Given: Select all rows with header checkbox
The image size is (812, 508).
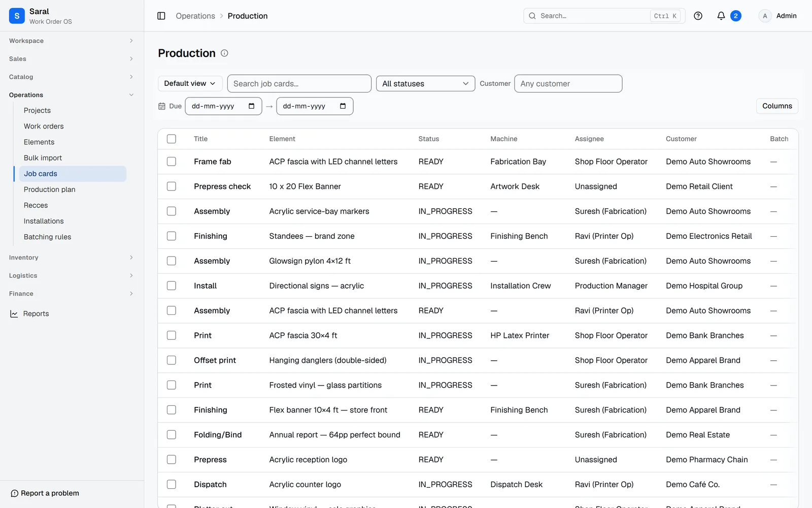Looking at the screenshot, I should point(172,139).
